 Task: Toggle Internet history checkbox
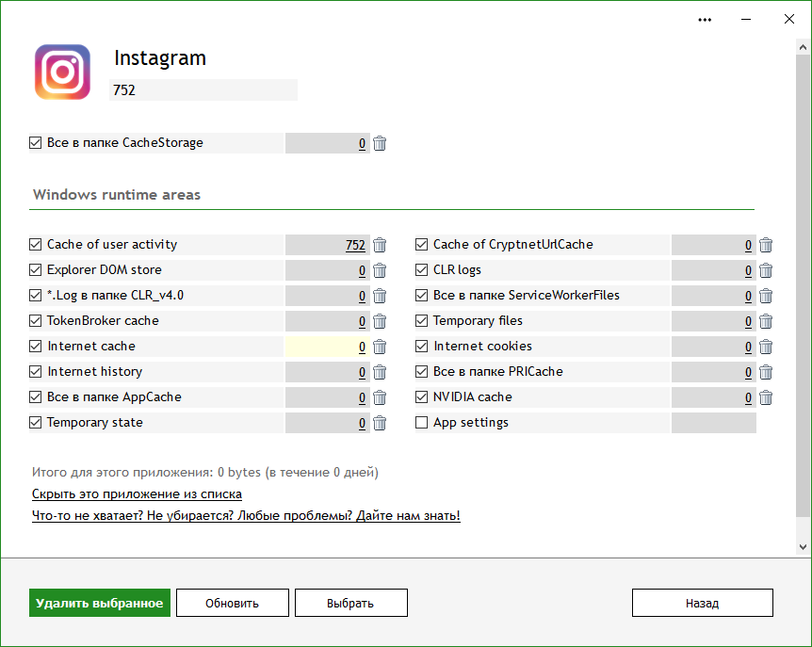pos(35,371)
